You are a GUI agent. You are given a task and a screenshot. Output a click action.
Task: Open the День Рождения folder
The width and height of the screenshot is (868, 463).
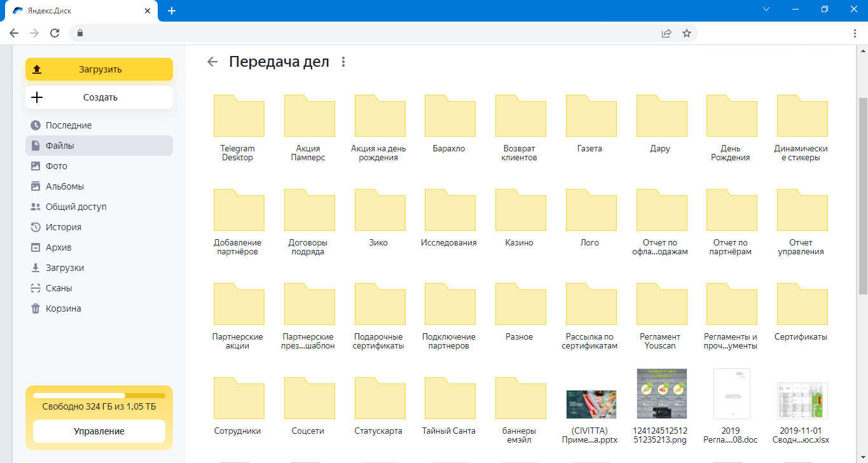click(x=731, y=116)
